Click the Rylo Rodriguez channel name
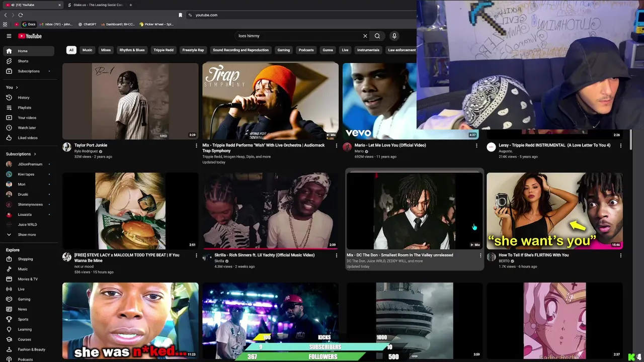 tap(86, 151)
